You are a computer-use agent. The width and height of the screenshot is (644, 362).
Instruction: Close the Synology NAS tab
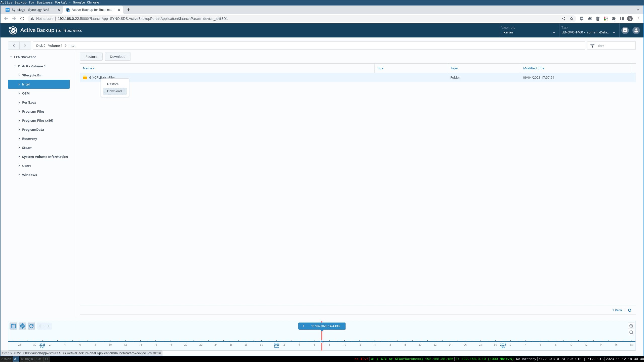(x=59, y=10)
